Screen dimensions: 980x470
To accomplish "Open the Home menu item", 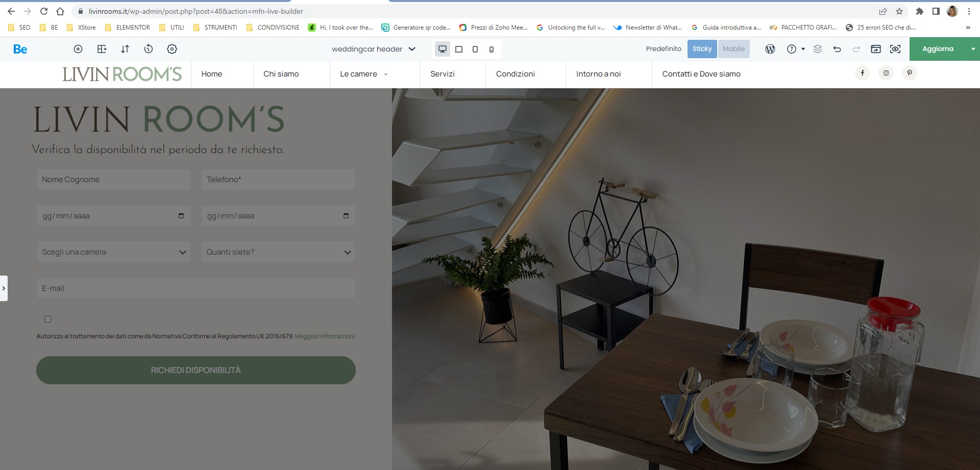I will click(212, 74).
